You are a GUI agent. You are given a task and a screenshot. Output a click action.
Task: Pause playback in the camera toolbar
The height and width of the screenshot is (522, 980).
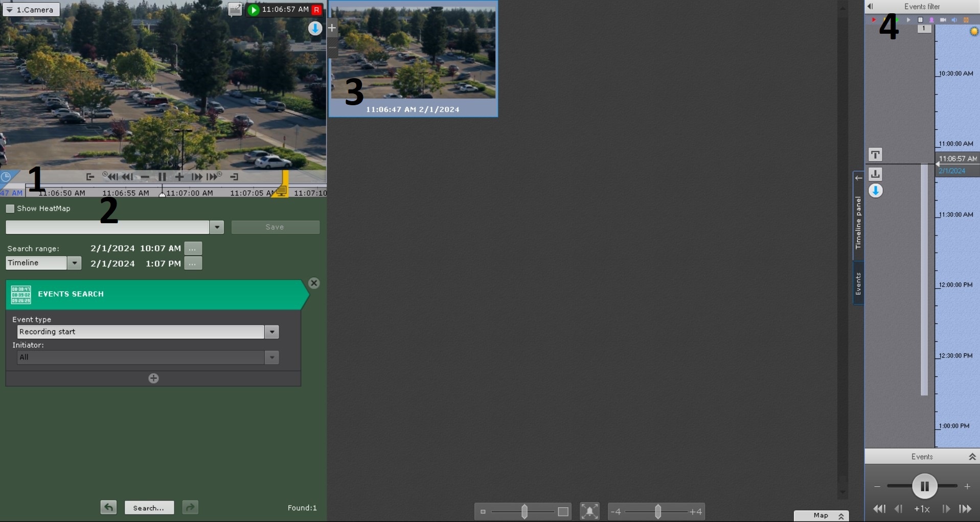162,177
